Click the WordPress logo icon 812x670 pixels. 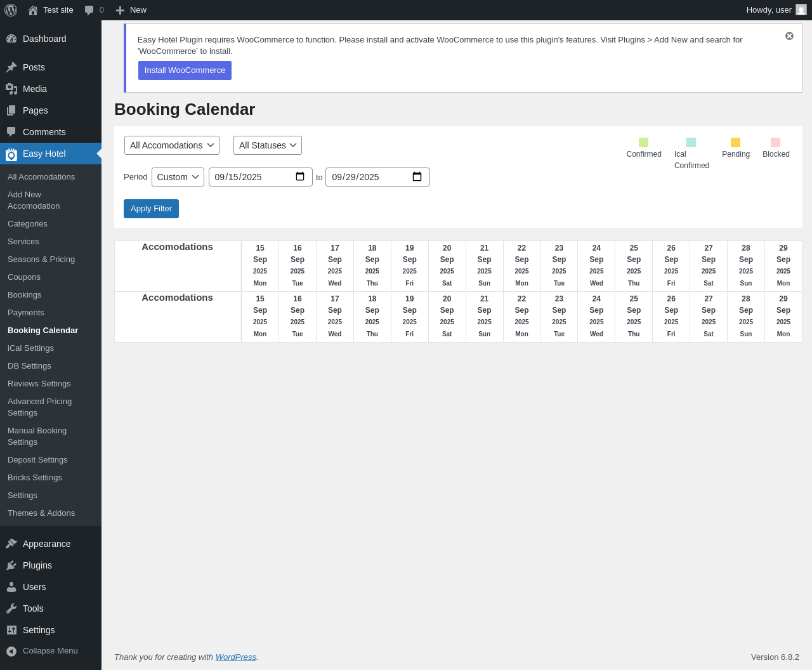pos(11,10)
